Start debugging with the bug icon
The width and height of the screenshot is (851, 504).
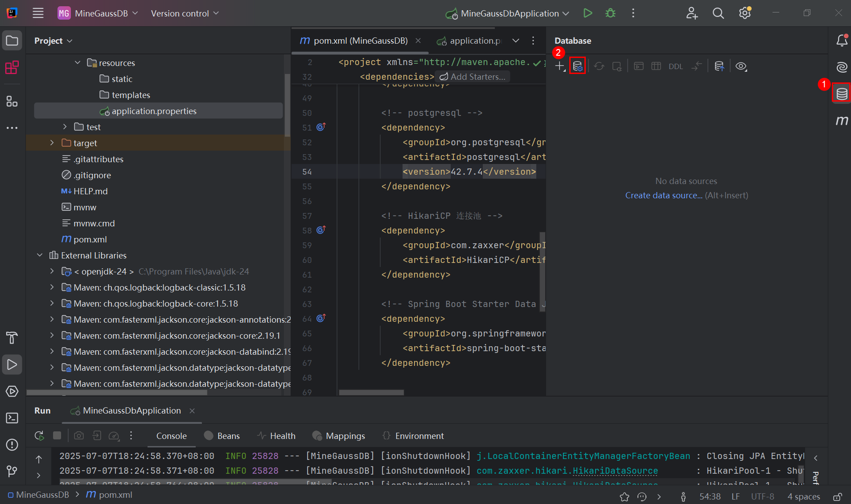pyautogui.click(x=610, y=13)
